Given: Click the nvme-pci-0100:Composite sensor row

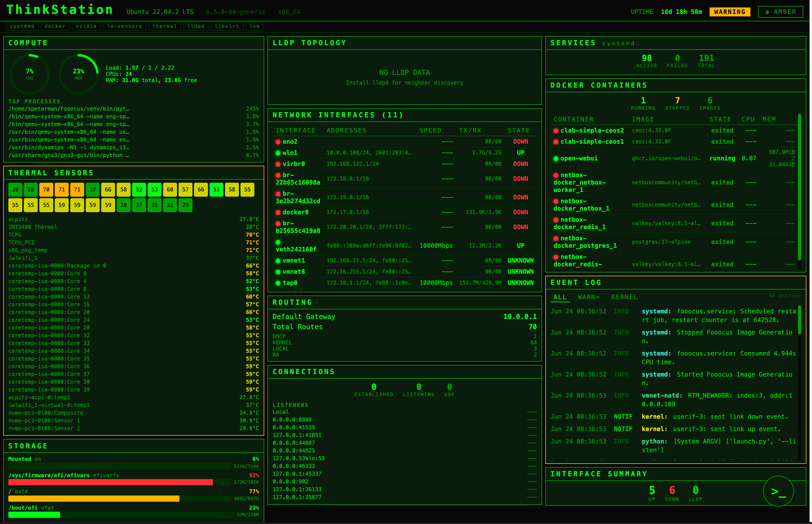Looking at the screenshot, I should click(x=134, y=413).
